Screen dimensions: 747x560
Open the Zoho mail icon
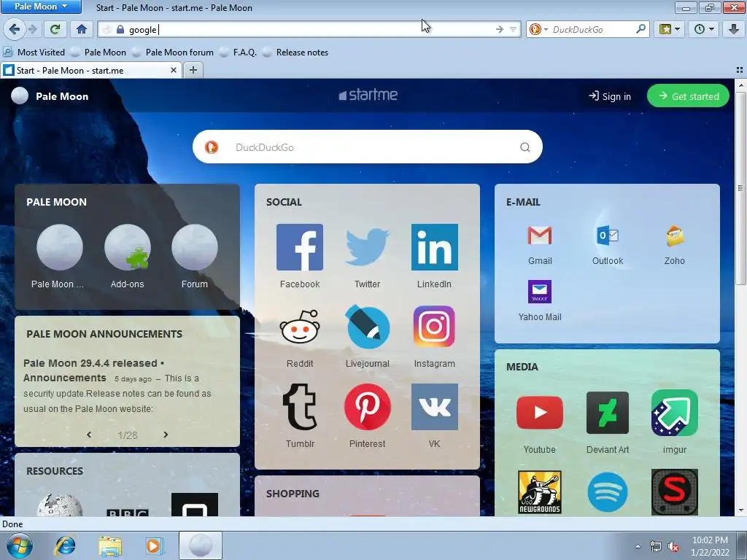click(675, 236)
